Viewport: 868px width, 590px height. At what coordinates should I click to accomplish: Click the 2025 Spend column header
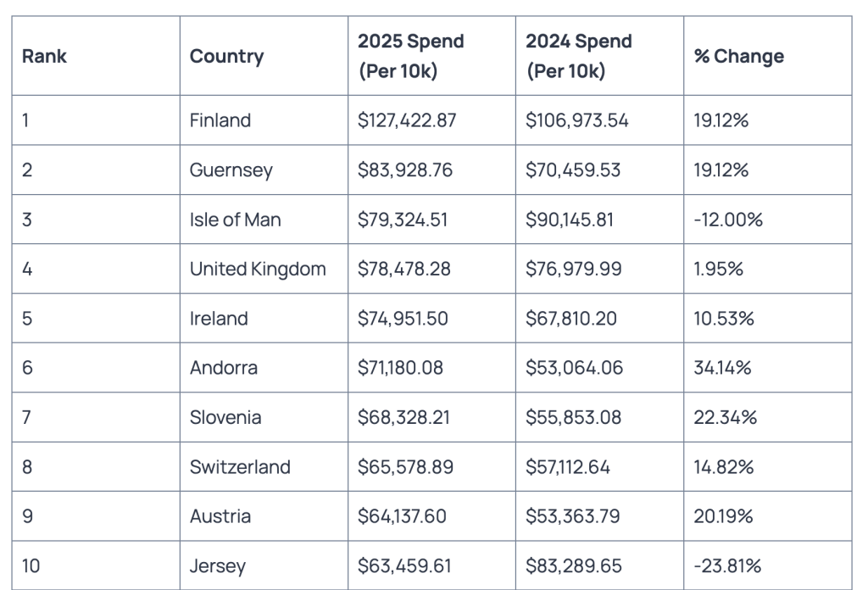410,57
